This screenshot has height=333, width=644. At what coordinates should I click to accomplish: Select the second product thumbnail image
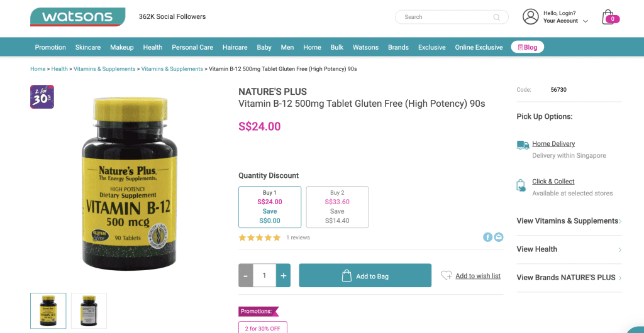click(x=89, y=310)
